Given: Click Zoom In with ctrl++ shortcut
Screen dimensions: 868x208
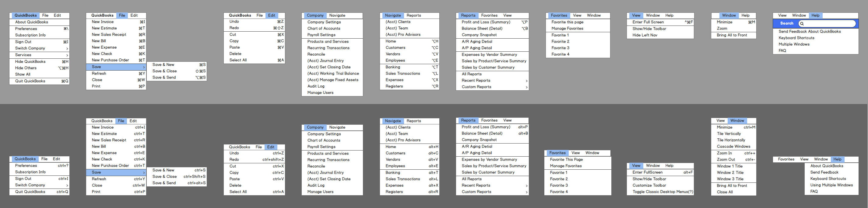Looking at the screenshot, I should [x=733, y=154].
